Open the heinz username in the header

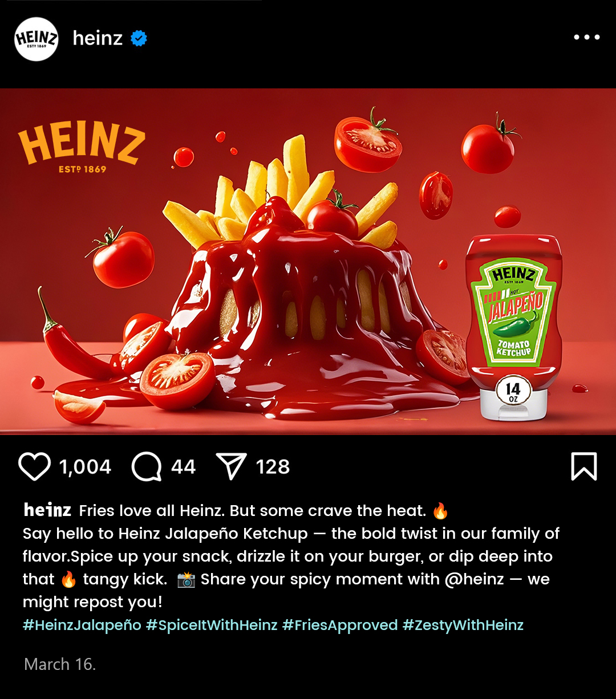[98, 38]
